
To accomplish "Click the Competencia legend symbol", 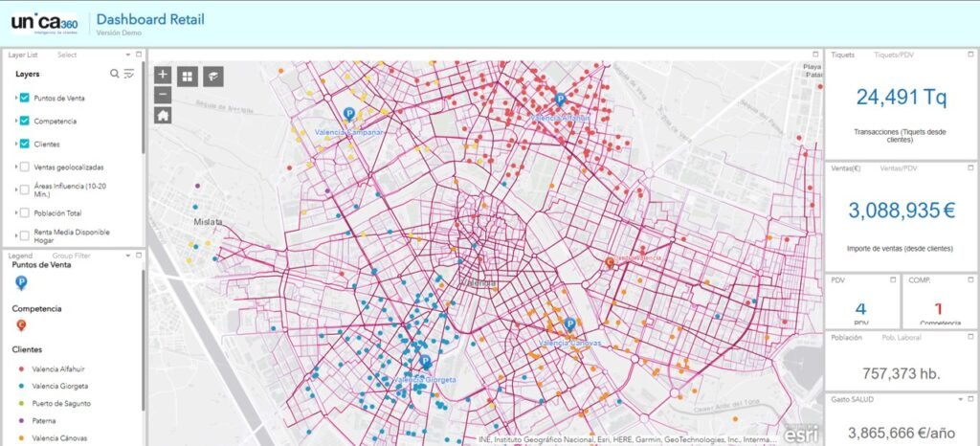I will click(x=21, y=324).
